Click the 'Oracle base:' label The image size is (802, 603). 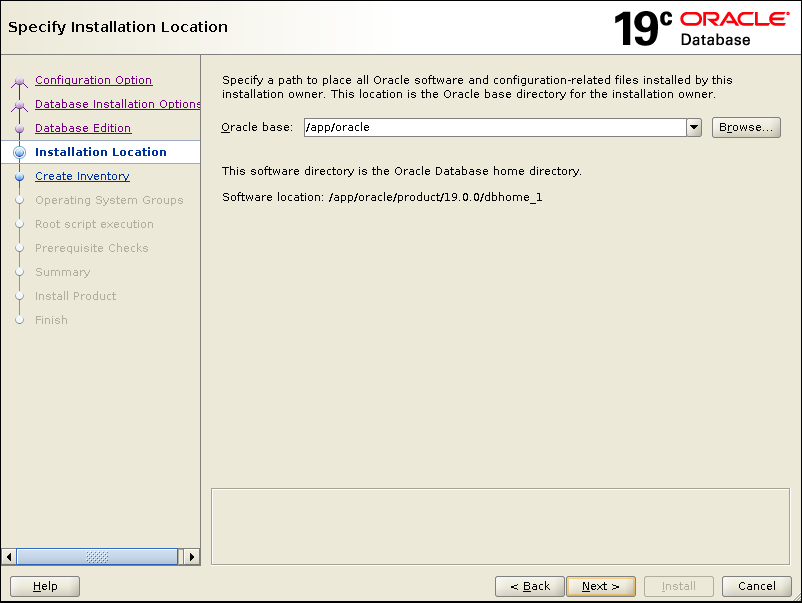(x=257, y=127)
